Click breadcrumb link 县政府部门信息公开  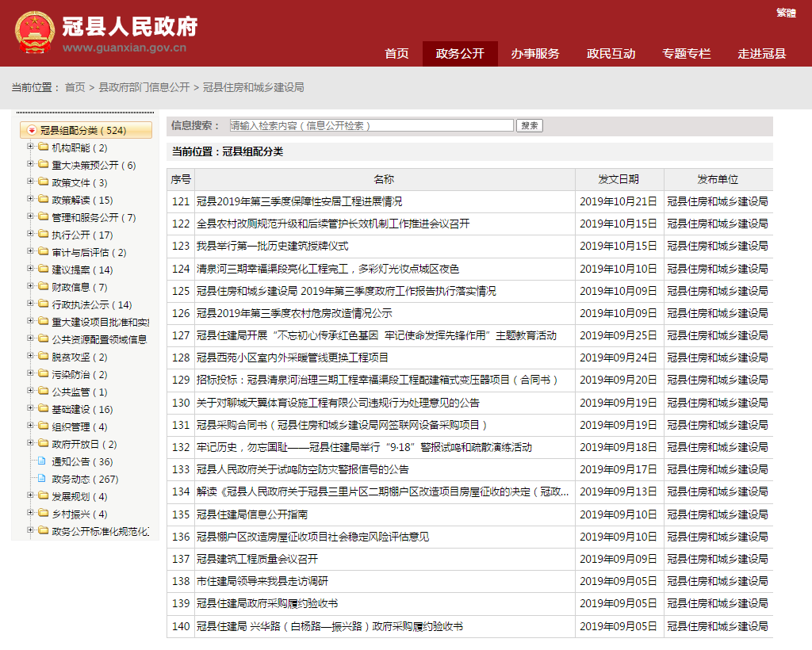(x=144, y=87)
